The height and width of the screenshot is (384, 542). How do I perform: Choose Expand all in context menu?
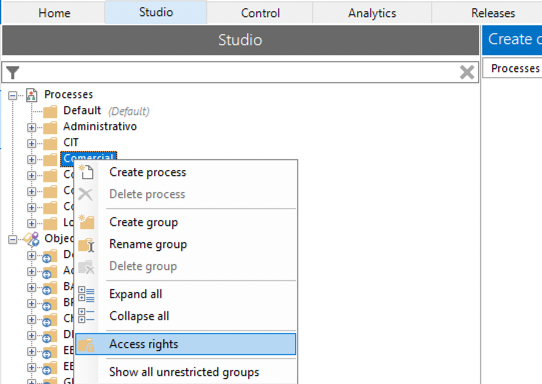point(136,294)
